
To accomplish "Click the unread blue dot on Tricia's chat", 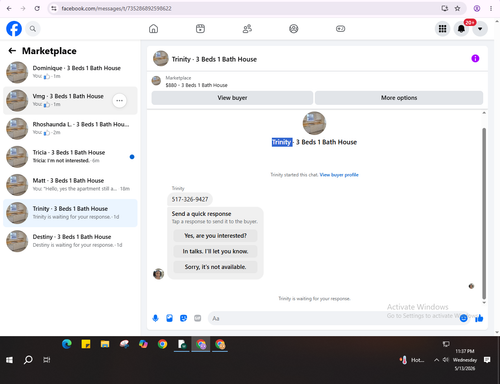I will pyautogui.click(x=132, y=157).
